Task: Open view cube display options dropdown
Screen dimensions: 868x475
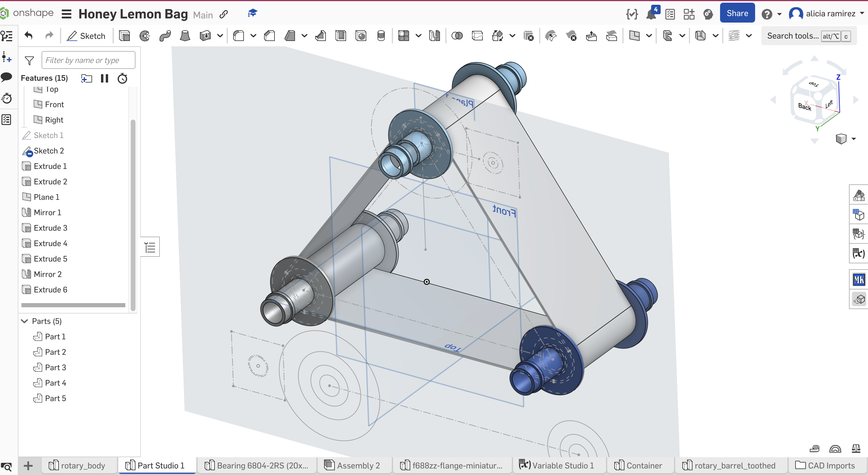Action: pyautogui.click(x=853, y=139)
